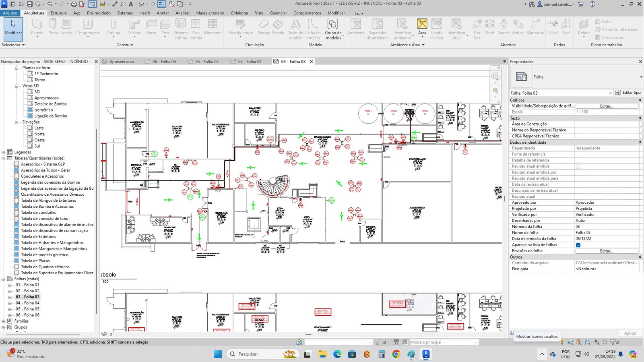Screen dimensions: 644x362
Task: Select the Janela window tool
Action: (66, 27)
